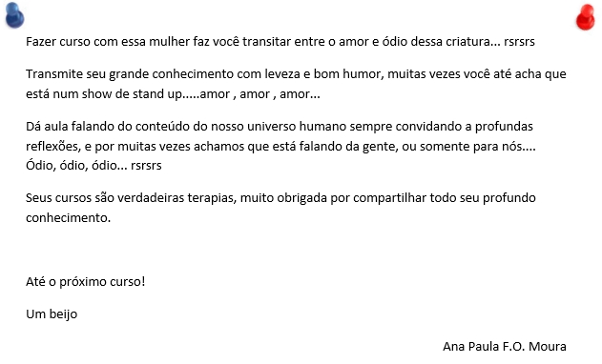Click the signature Ana Paula F.O. Moura

click(505, 346)
